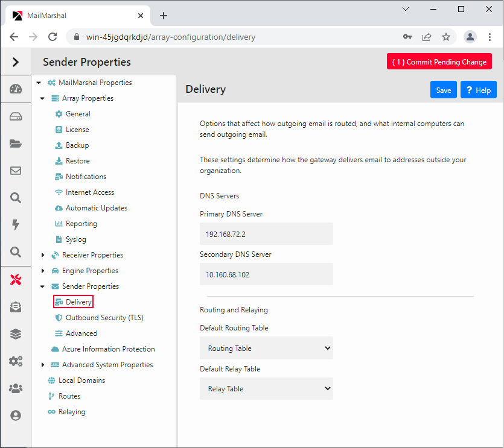Open the Chrome three-dot menu

[490, 37]
